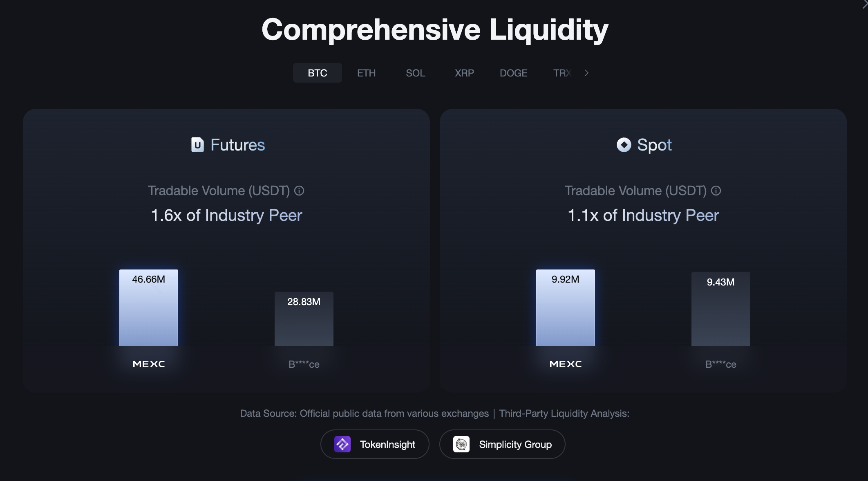Choose the XRP tab
Screen dimensions: 868x481
[464, 73]
